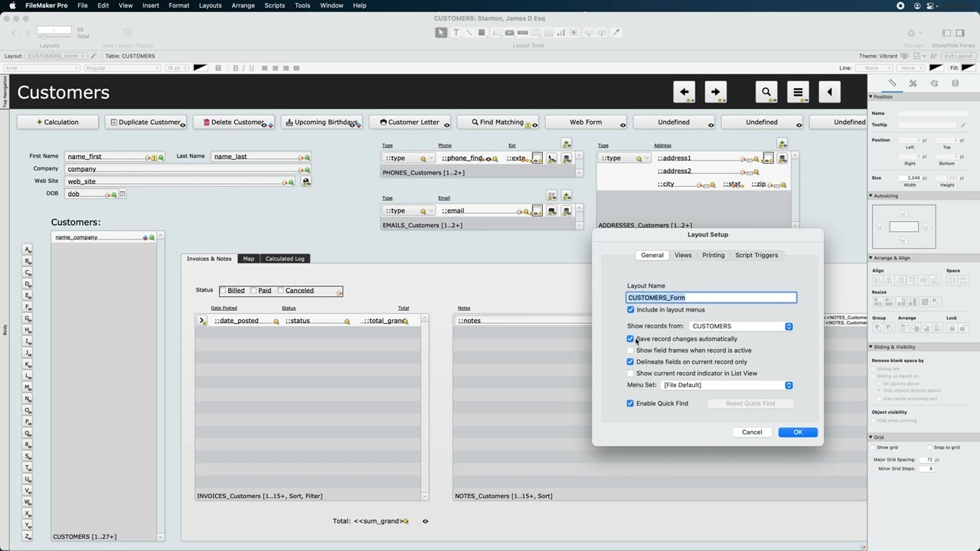The image size is (980, 551).
Task: Collapse the Arrange & Align section
Action: pos(871,259)
